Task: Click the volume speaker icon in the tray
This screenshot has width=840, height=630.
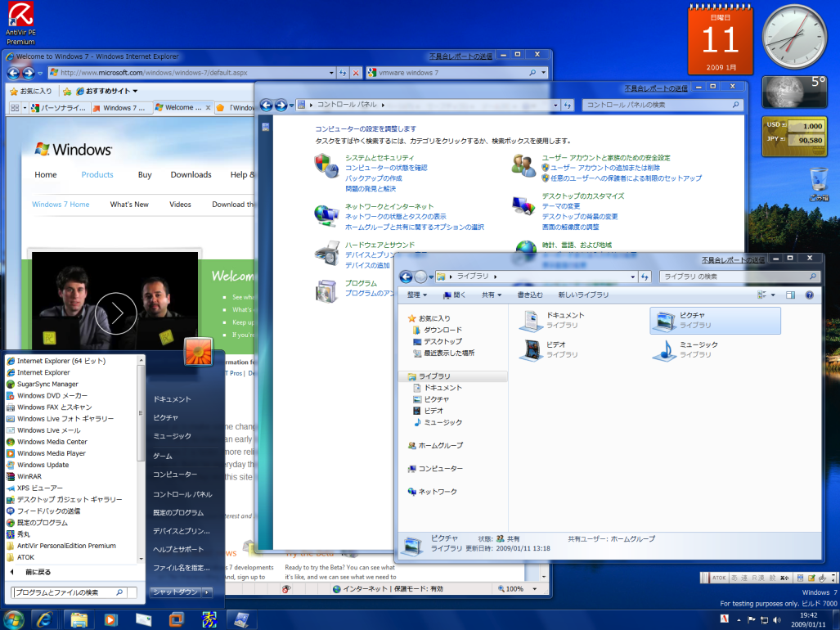Action: [x=777, y=620]
